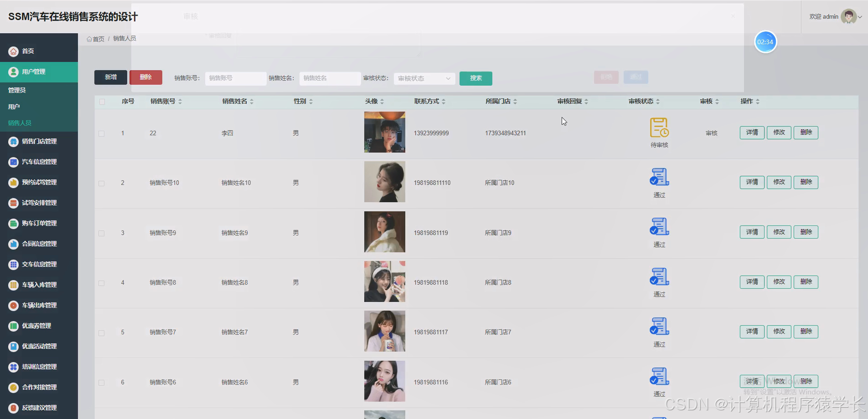Select the 预约试驾管理 menu icon
Image resolution: width=868 pixels, height=419 pixels.
(x=14, y=183)
